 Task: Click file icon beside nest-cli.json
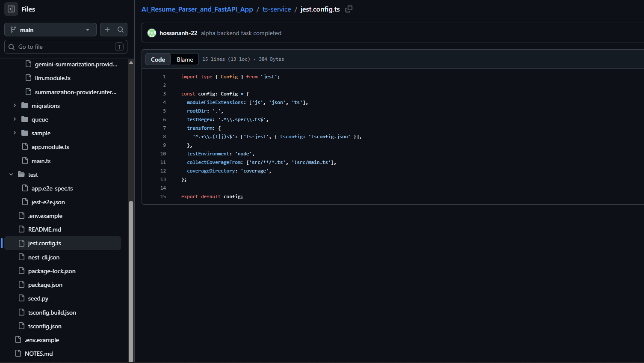coord(21,257)
